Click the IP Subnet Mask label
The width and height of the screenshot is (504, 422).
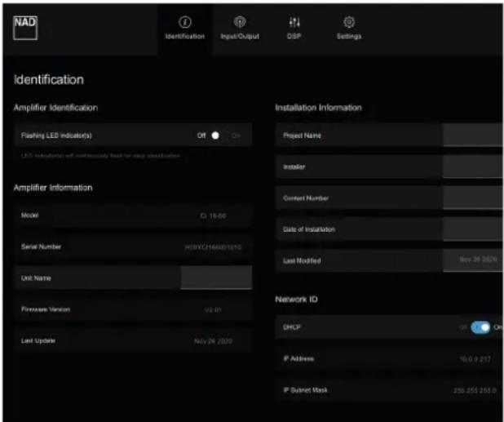(x=305, y=390)
